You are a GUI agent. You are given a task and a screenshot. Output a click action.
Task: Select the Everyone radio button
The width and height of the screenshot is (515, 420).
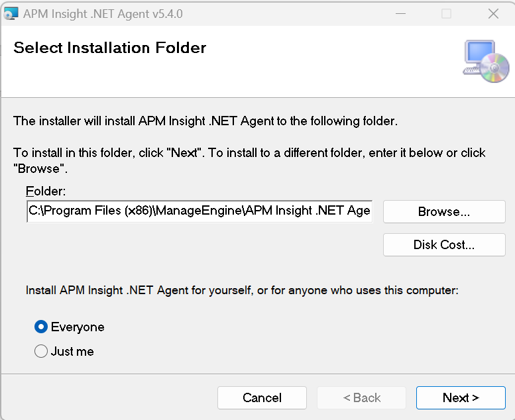point(41,327)
